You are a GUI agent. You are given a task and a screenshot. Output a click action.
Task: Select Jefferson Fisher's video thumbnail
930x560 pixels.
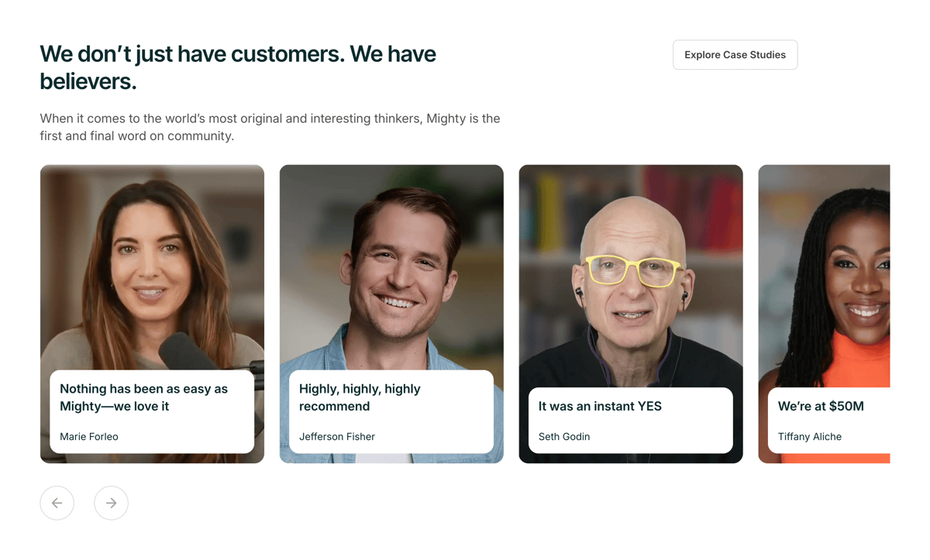coord(391,256)
